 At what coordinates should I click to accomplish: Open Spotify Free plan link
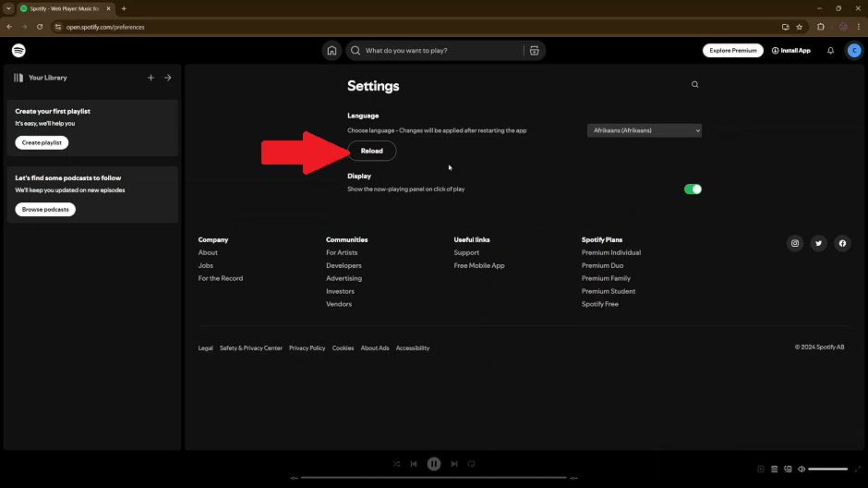point(600,304)
